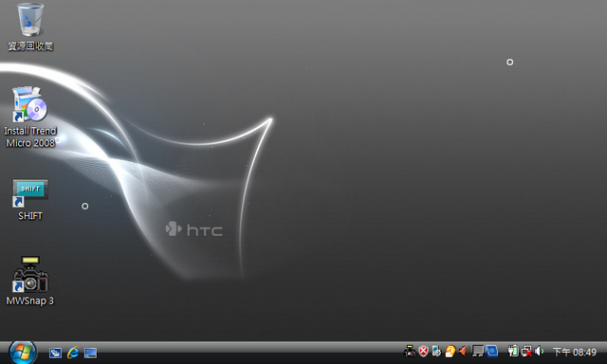Click orange speaker audio manager tray icon

click(x=464, y=352)
